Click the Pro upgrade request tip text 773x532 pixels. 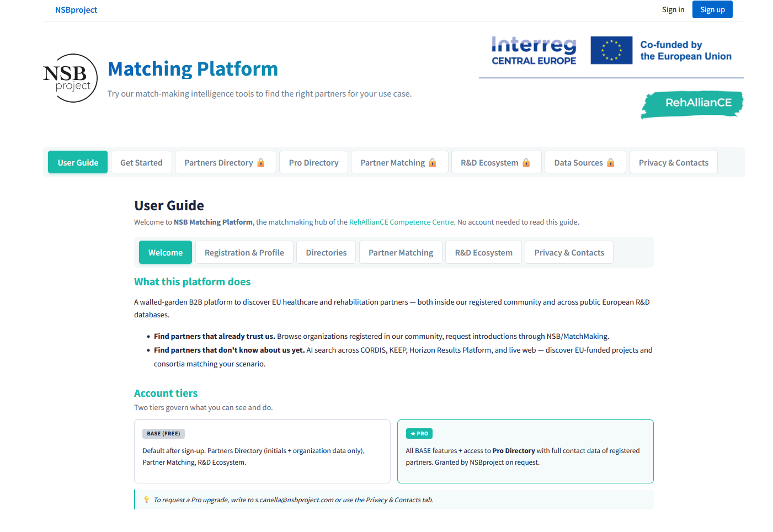(294, 500)
